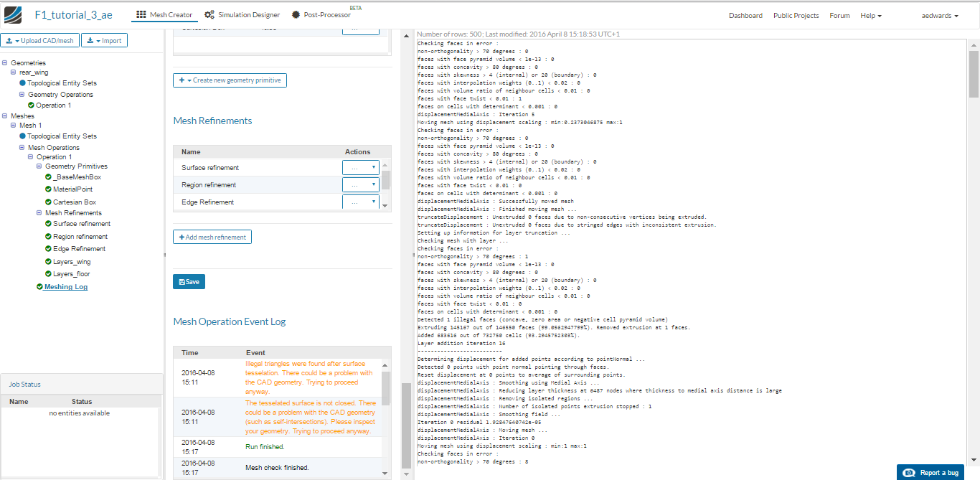Click 'Run finished.' event row
This screenshot has width=980, height=480.
tap(278, 447)
